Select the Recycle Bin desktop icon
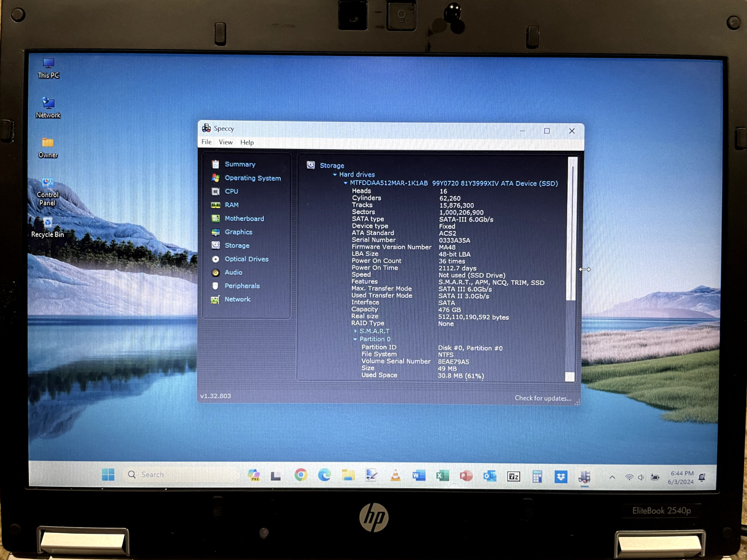This screenshot has width=747, height=560. point(47,228)
